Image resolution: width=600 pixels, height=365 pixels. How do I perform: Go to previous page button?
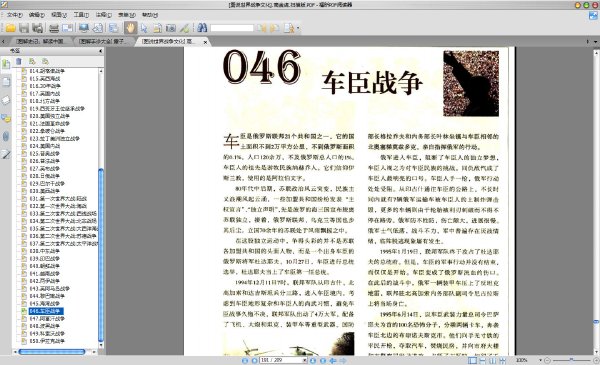[254, 361]
